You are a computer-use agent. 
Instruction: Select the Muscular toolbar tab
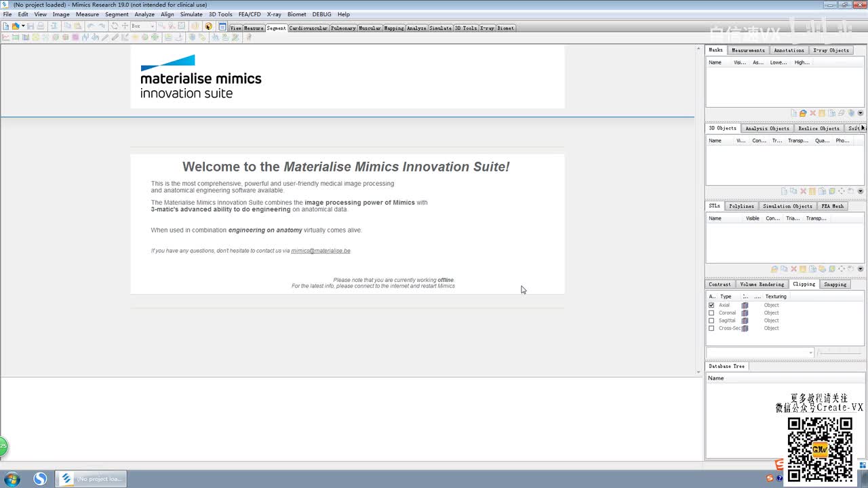[370, 28]
